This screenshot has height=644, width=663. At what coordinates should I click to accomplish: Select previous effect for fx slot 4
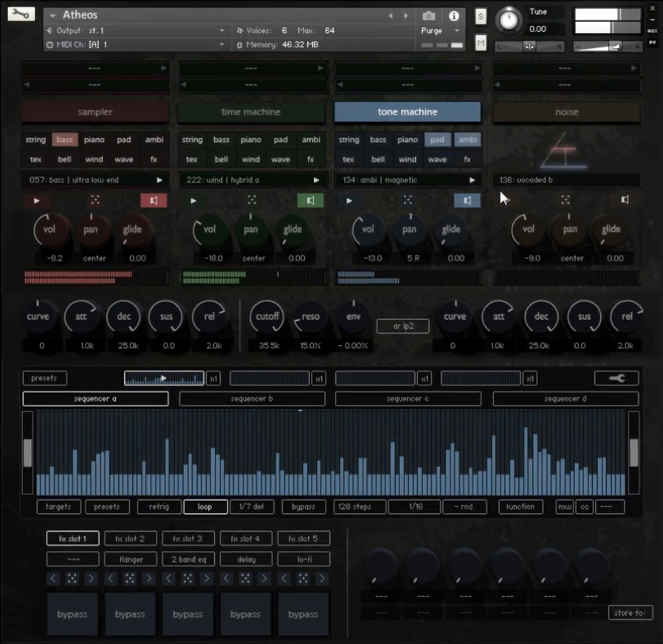[226, 578]
